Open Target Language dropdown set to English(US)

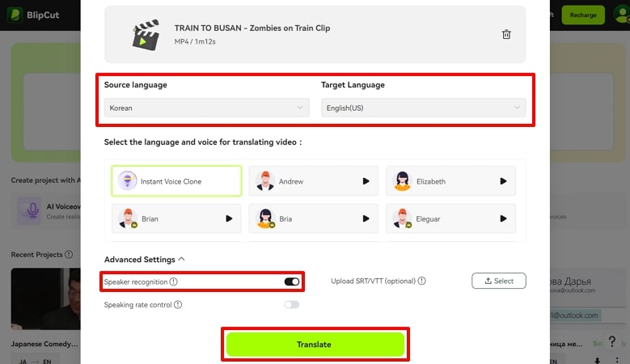(423, 108)
